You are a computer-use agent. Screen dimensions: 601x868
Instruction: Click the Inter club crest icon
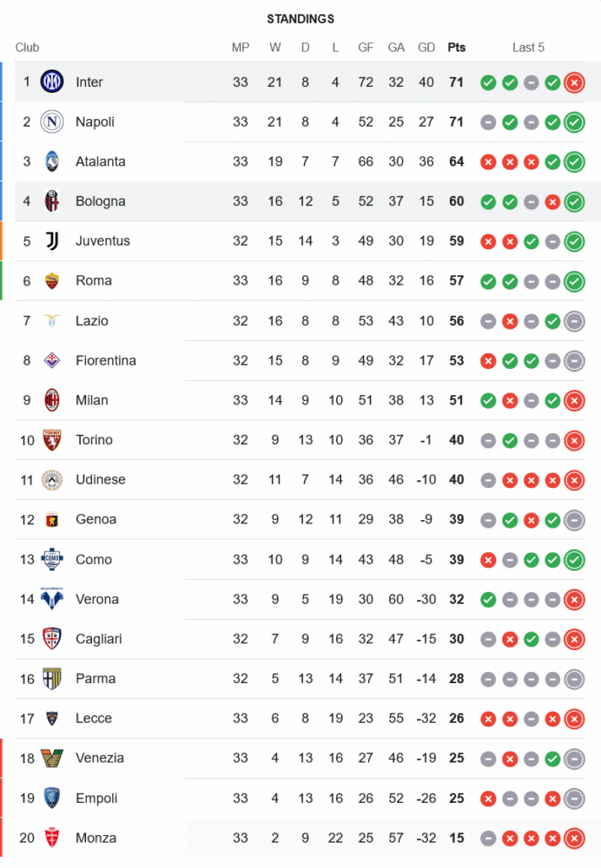pyautogui.click(x=52, y=82)
